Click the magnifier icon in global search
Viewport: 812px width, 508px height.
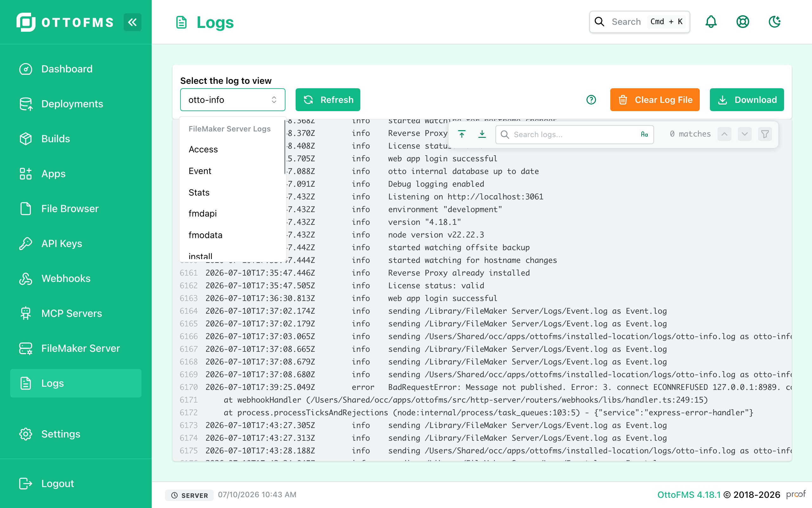pyautogui.click(x=599, y=22)
